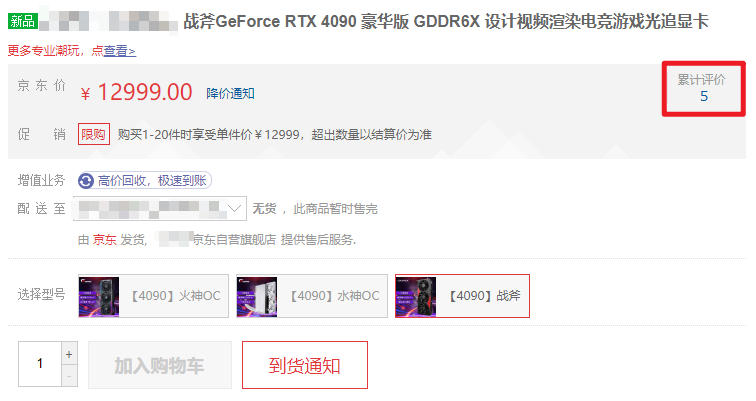Click the recycle icon in 高价回收 pill
This screenshot has width=756, height=401.
point(86,181)
